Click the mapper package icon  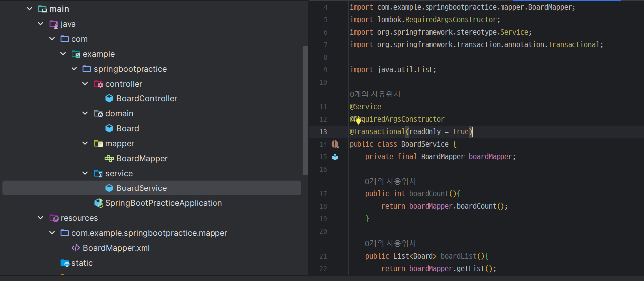point(98,143)
